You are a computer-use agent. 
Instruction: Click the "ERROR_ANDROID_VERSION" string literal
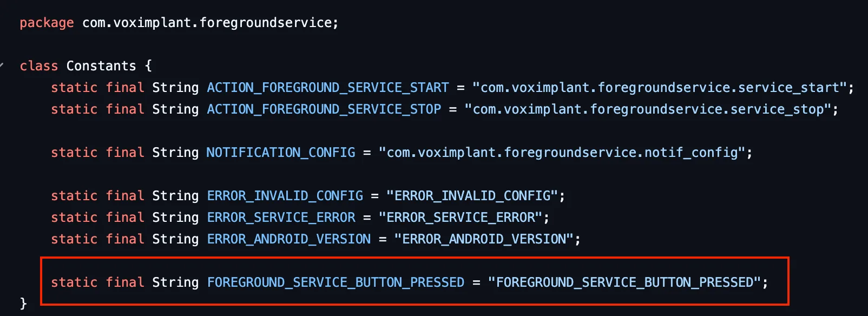click(484, 239)
